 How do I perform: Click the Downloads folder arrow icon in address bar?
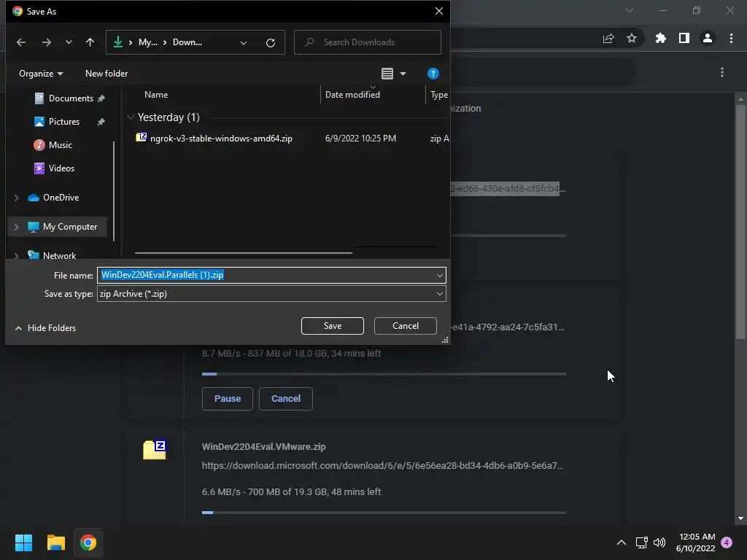coord(117,42)
